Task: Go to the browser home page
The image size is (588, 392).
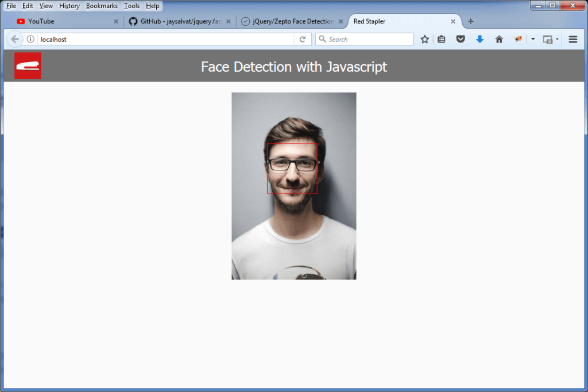Action: [x=499, y=39]
